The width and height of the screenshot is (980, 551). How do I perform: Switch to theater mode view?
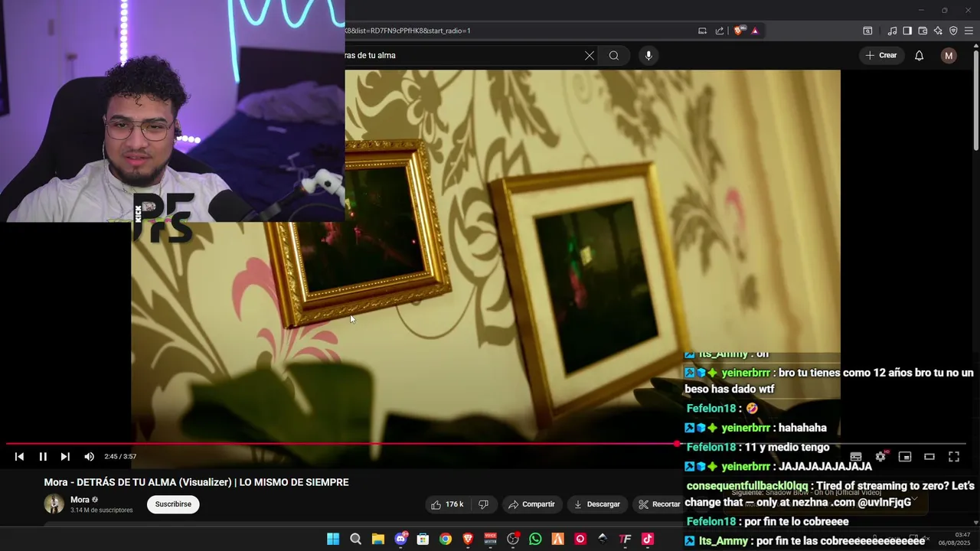(x=929, y=457)
